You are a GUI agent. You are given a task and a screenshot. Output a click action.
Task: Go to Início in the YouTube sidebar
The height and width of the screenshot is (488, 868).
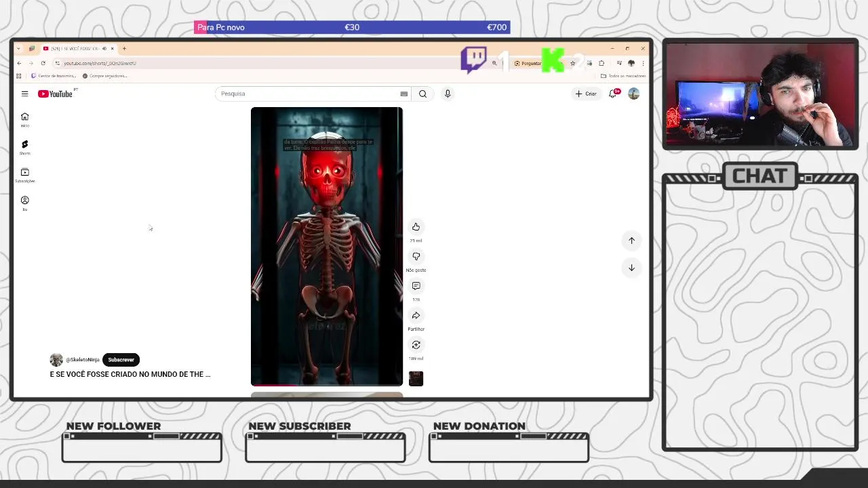click(24, 119)
